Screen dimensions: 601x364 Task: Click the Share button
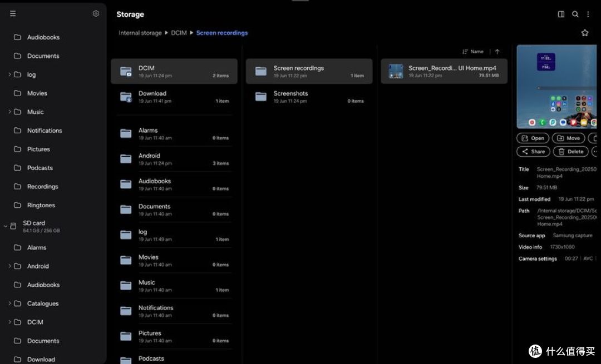click(x=533, y=152)
